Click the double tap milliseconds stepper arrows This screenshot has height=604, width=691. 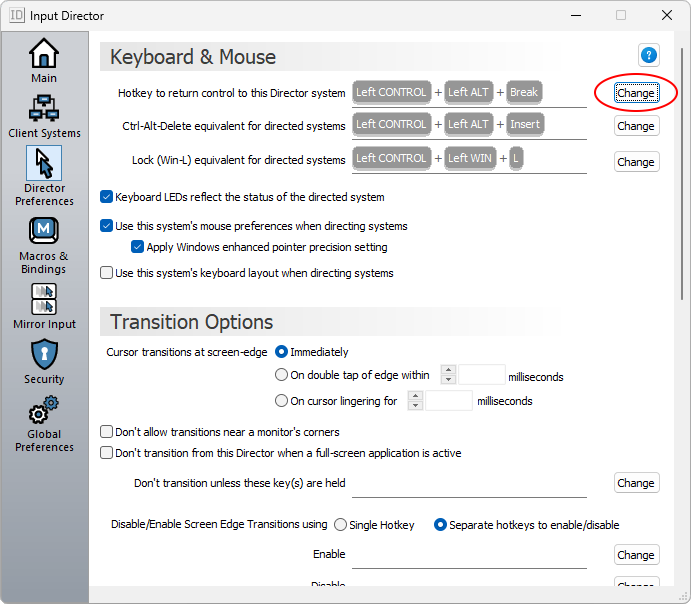pyautogui.click(x=448, y=376)
